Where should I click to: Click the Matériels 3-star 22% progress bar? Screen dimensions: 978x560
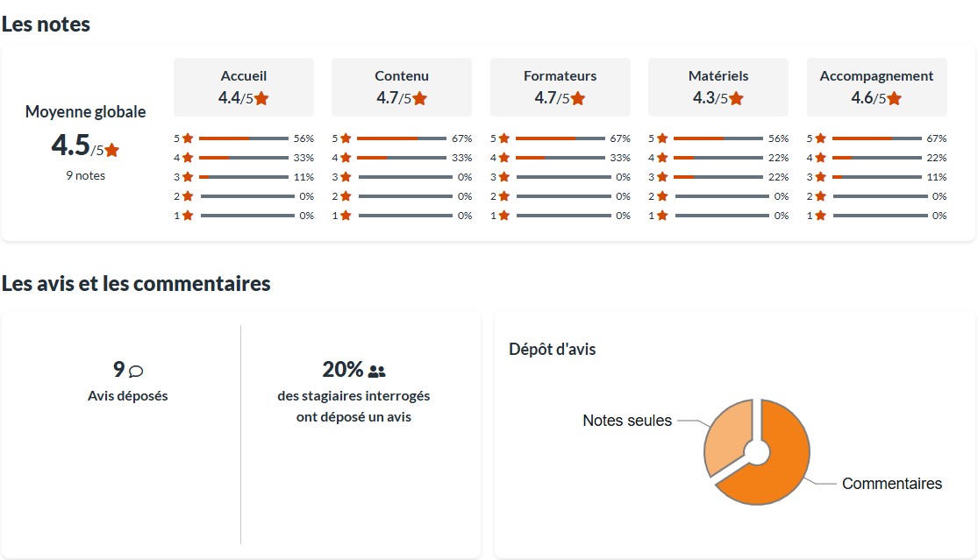(x=717, y=177)
